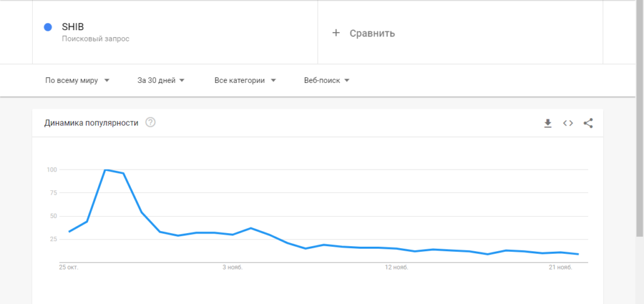
Task: Click the share icon for the chart
Action: coord(588,123)
